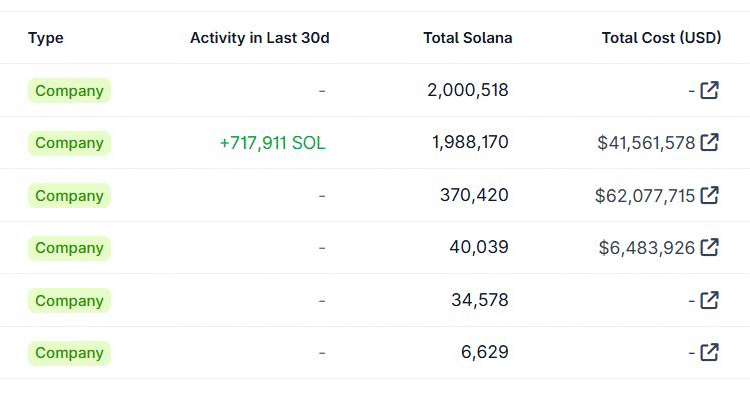Open external link in the 34,578 Solana row

(709, 300)
